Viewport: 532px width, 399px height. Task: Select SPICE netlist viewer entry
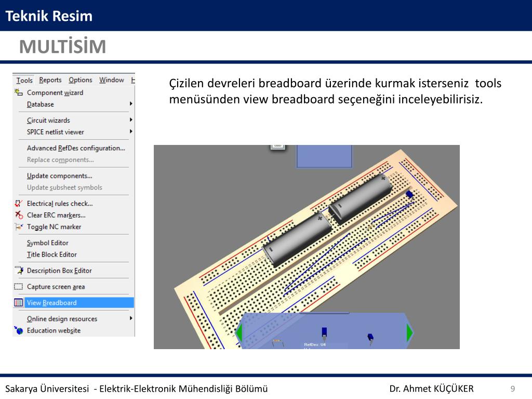(55, 132)
